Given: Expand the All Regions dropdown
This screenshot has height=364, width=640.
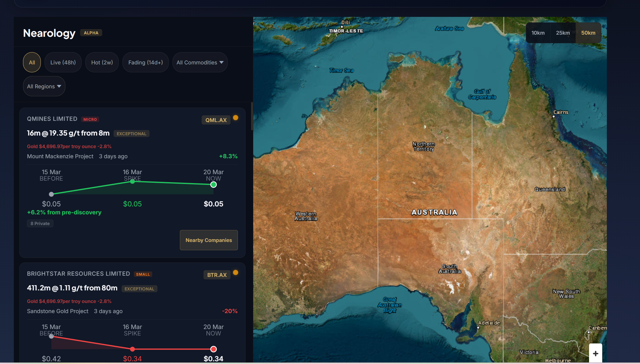Looking at the screenshot, I should coord(44,86).
